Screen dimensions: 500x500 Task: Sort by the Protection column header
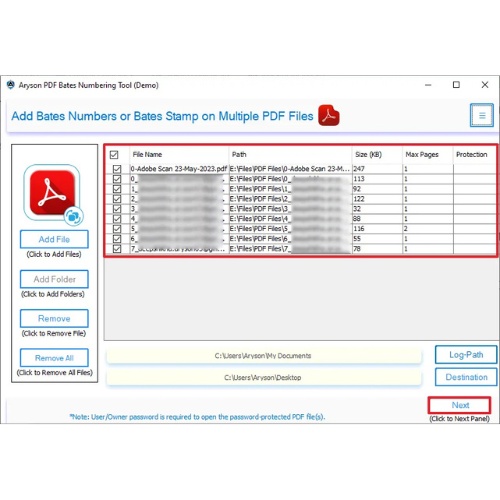point(474,155)
